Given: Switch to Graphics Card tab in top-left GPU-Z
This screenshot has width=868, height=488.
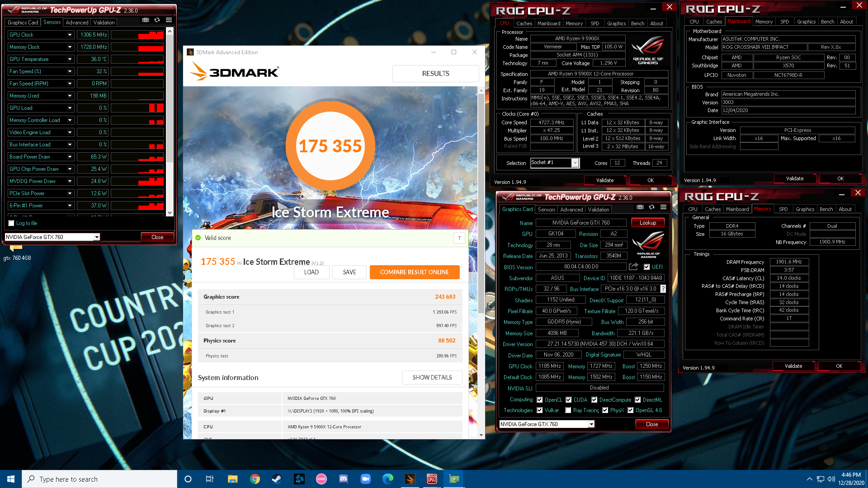Looking at the screenshot, I should pos(23,23).
